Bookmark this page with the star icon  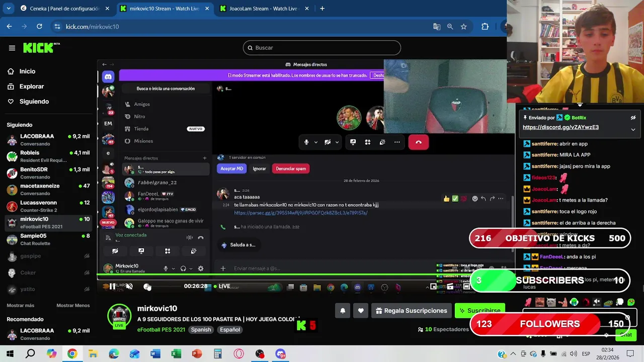pyautogui.click(x=464, y=27)
